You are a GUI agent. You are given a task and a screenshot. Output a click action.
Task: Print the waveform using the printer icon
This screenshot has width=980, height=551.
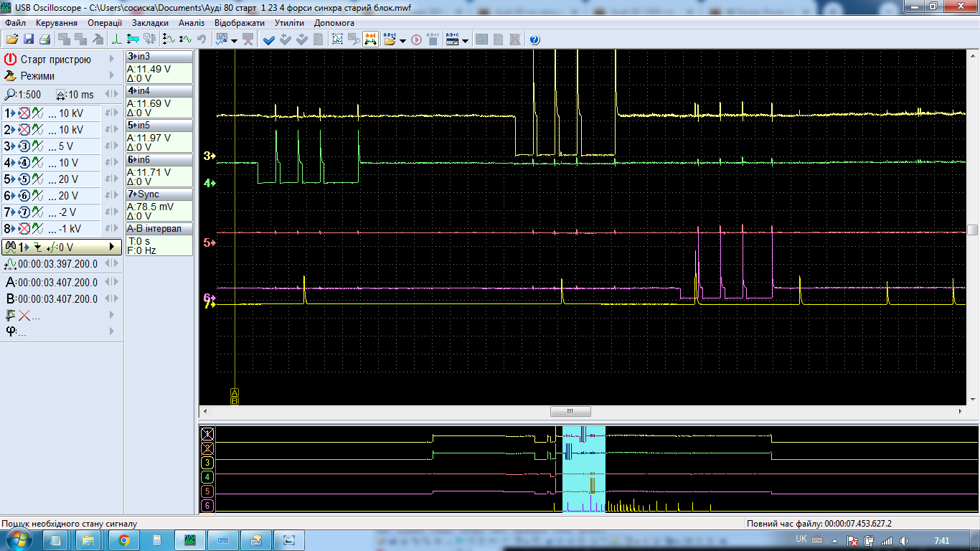click(44, 39)
